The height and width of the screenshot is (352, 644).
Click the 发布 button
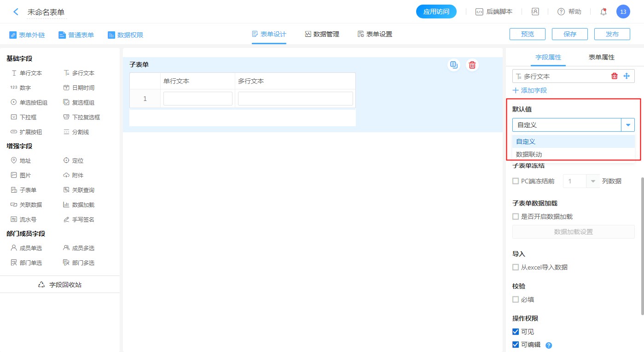pos(612,34)
